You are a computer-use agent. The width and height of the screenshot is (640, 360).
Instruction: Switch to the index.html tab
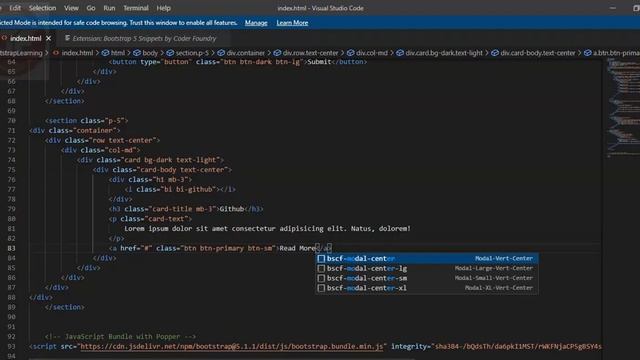tap(26, 38)
